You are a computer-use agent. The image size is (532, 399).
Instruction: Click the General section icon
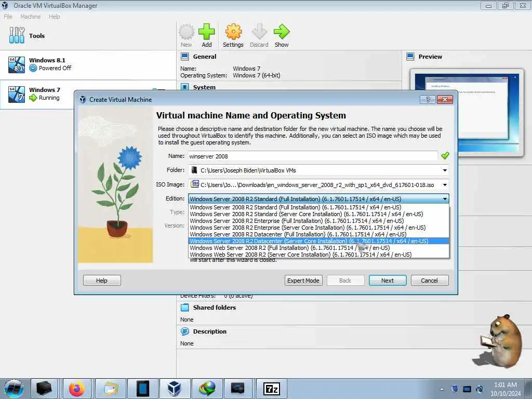click(185, 57)
